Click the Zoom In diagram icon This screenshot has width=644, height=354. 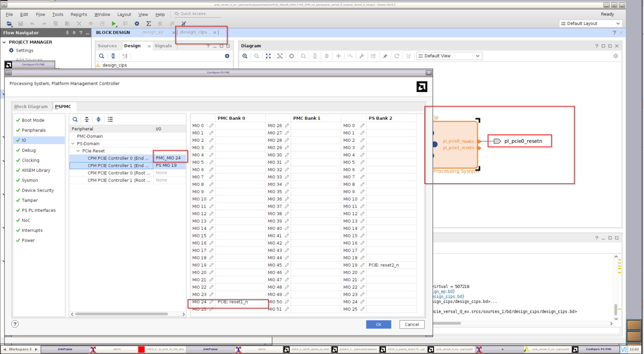(x=245, y=56)
